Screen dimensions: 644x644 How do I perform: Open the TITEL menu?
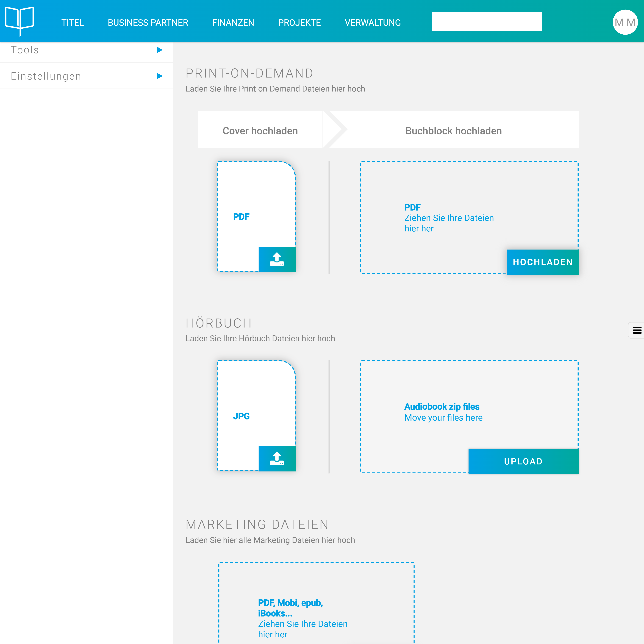[72, 23]
